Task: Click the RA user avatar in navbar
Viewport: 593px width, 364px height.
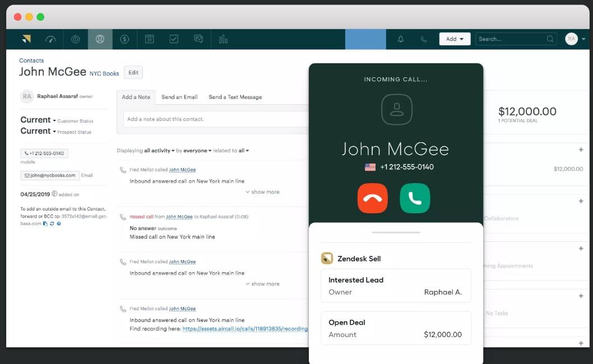Action: [x=571, y=39]
